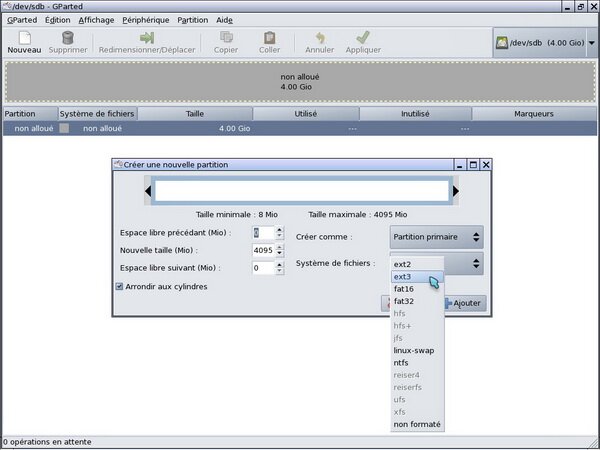Click the 0 opérations en attente status text
Screen dimensions: 600x450
47,442
